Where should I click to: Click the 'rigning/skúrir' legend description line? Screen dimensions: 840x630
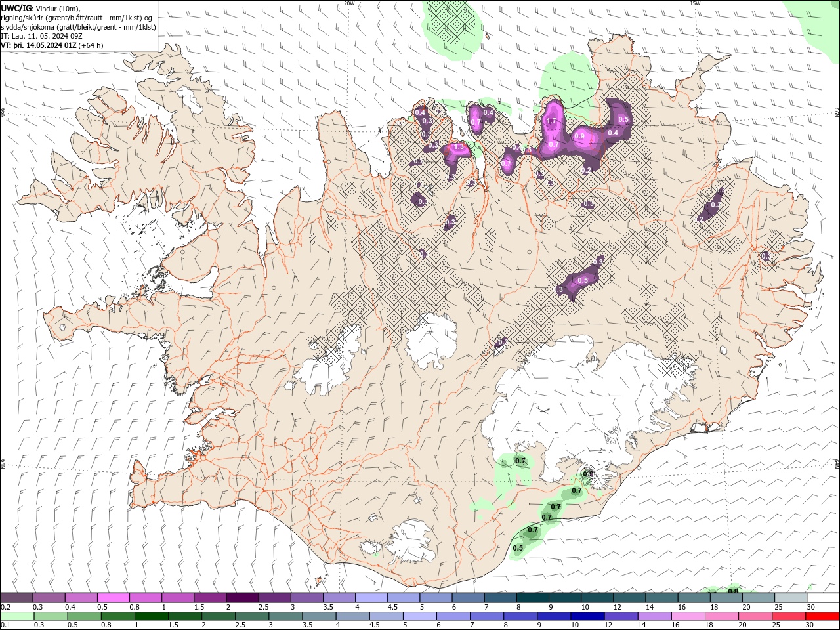pos(77,18)
